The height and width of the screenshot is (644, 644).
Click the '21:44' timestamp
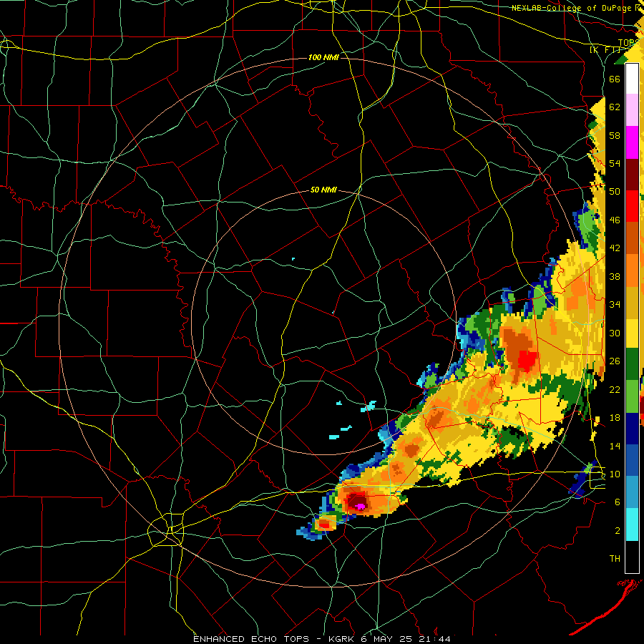[434, 639]
